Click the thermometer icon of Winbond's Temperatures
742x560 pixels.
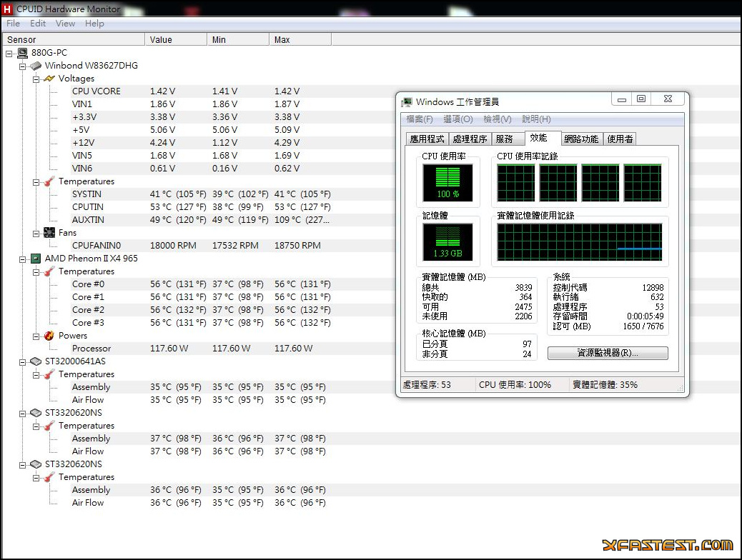(49, 181)
